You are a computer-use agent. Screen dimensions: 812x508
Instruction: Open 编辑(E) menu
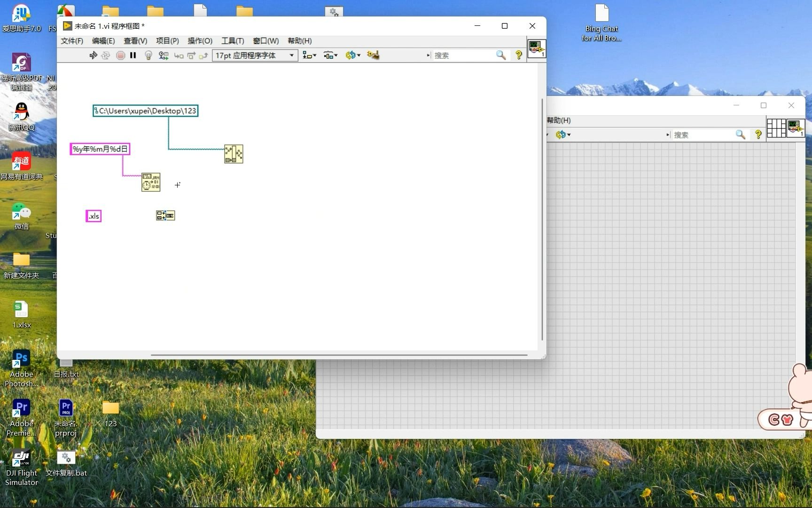103,41
